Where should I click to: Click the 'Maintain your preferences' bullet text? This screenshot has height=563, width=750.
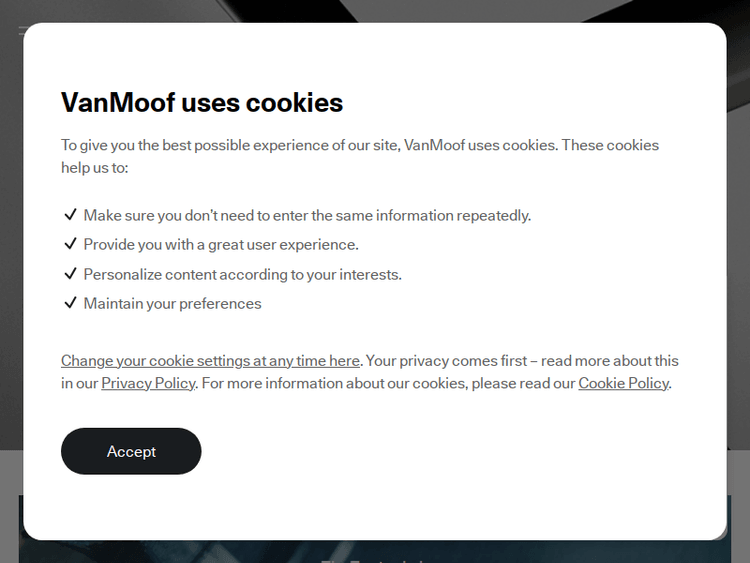click(x=172, y=303)
